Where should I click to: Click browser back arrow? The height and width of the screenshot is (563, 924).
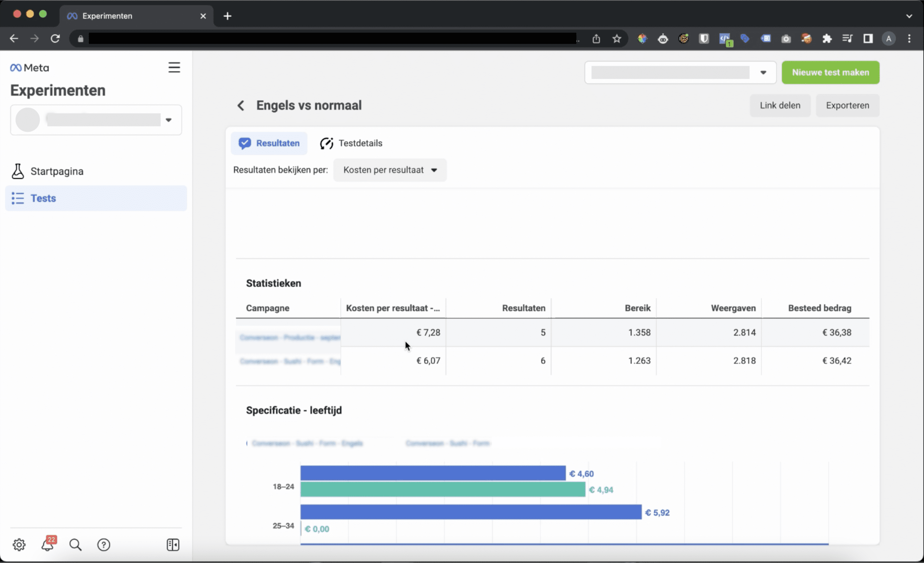(x=14, y=39)
